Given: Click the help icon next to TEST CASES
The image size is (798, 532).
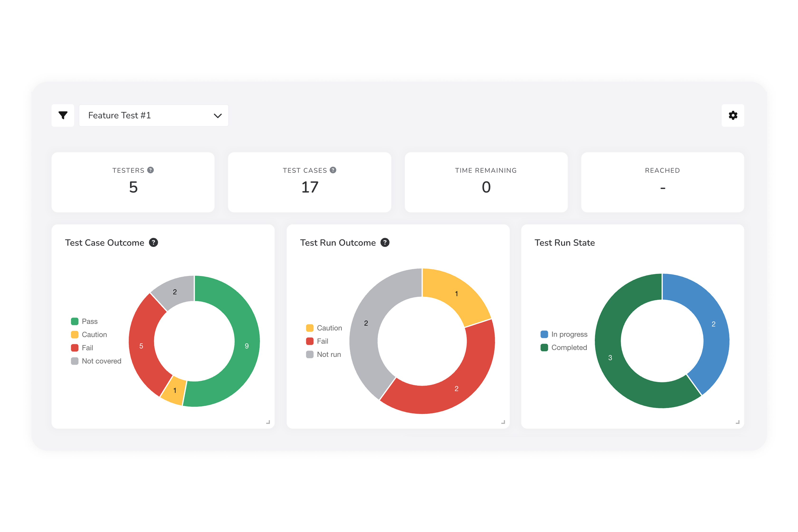Looking at the screenshot, I should pyautogui.click(x=333, y=170).
